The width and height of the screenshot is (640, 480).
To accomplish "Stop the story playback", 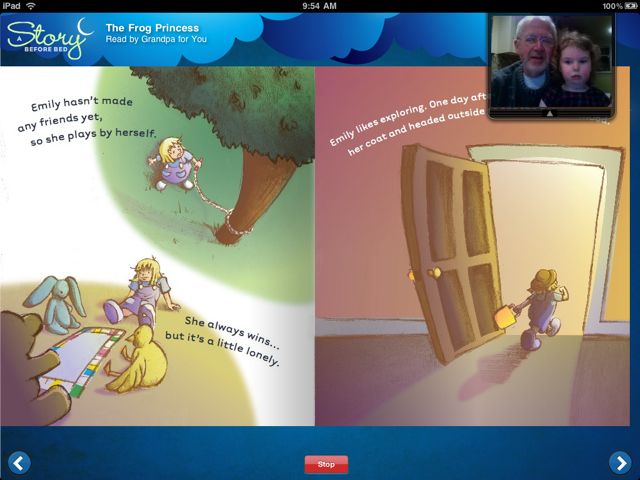I will click(x=326, y=464).
